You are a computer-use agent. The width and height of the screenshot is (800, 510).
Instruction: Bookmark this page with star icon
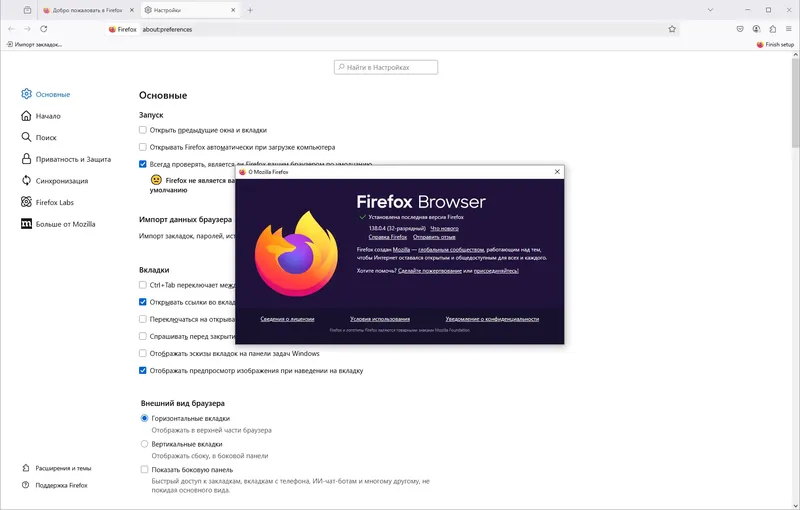[672, 29]
